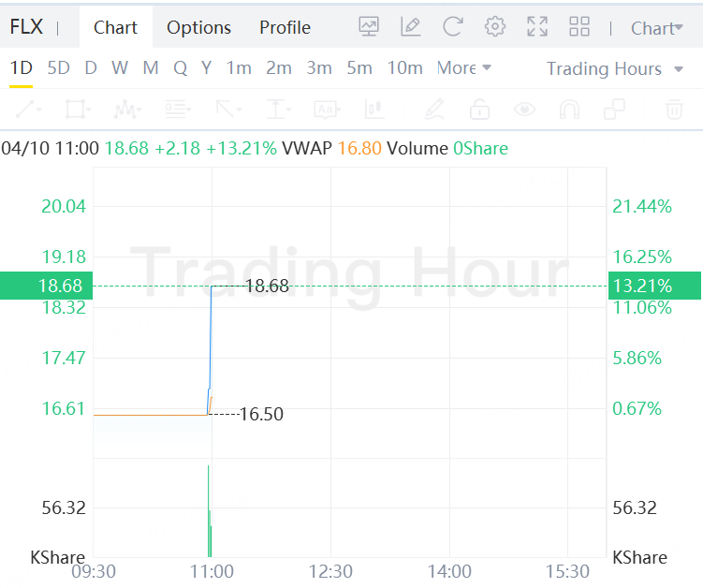Select the M monthly interval
Viewport: 703px width, 588px height.
151,68
